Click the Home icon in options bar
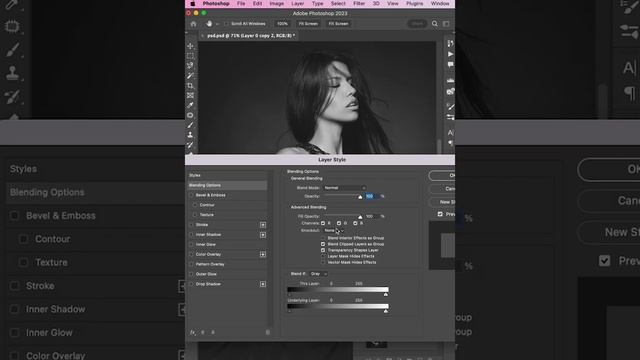Screen dimensions: 640x360 (x=193, y=24)
